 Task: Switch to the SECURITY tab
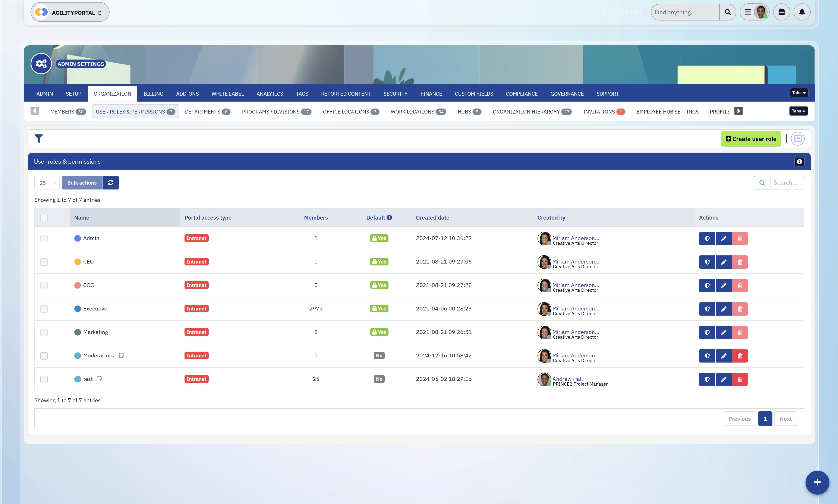(x=395, y=94)
